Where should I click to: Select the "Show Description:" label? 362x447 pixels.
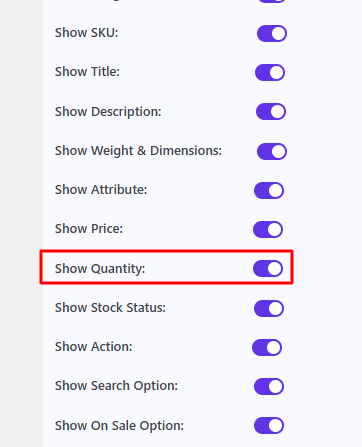[108, 112]
